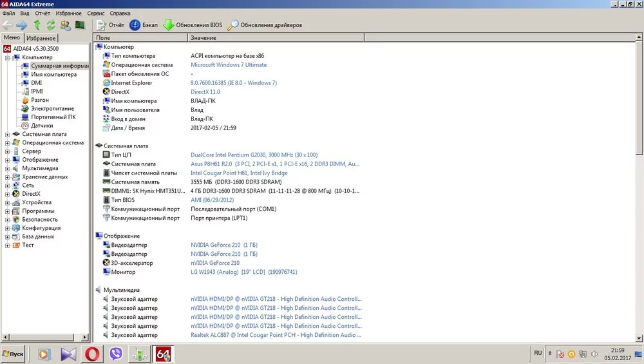644x364 pixels.
Task: Click the green Up arrow toolbar icon
Action: click(x=37, y=25)
